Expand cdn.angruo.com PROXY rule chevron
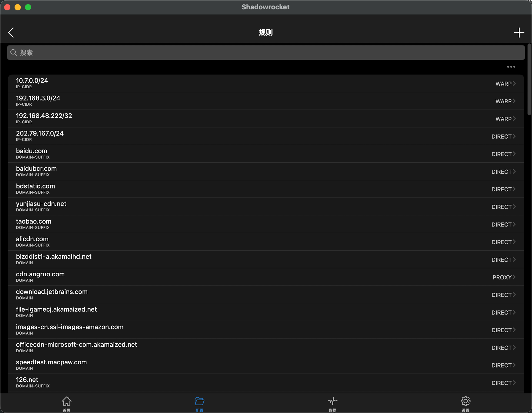The image size is (532, 413). pos(514,277)
